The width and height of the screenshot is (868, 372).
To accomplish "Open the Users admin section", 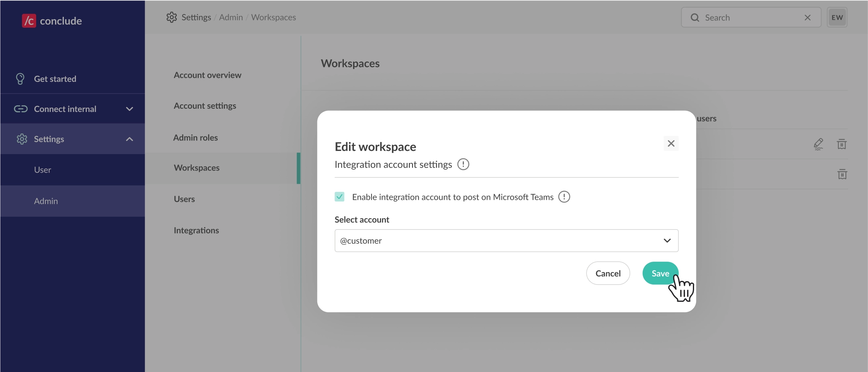I will pyautogui.click(x=184, y=199).
